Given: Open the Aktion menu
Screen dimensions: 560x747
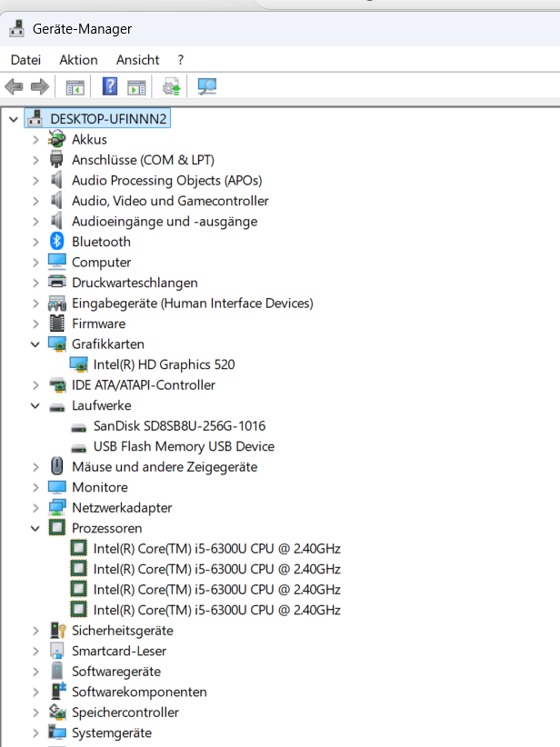Looking at the screenshot, I should [79, 60].
